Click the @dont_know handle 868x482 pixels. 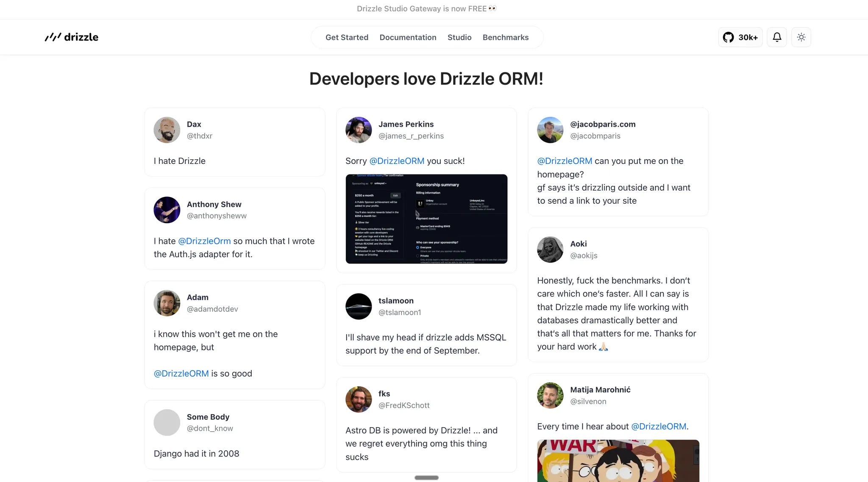click(210, 429)
